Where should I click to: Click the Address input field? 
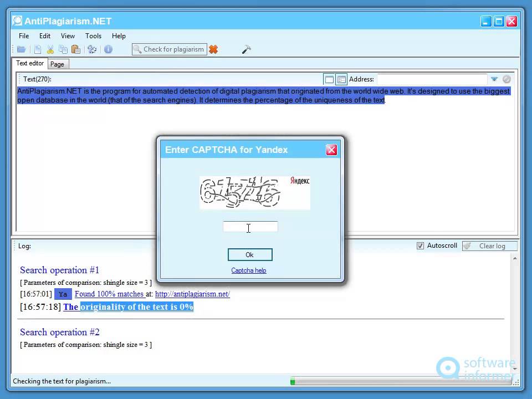(x=432, y=79)
